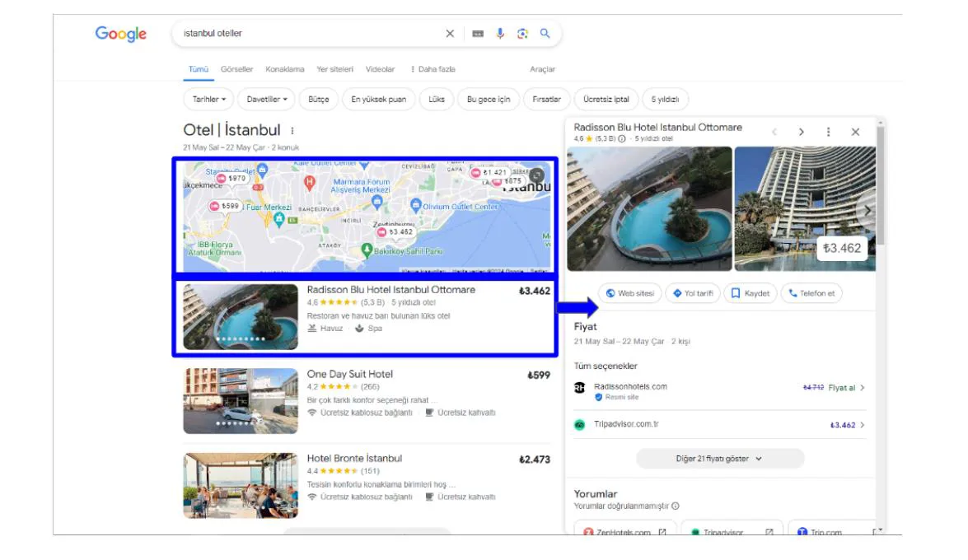Toggle the En yüksek puan filter chip
Screen dimensions: 968x560
pyautogui.click(x=378, y=100)
